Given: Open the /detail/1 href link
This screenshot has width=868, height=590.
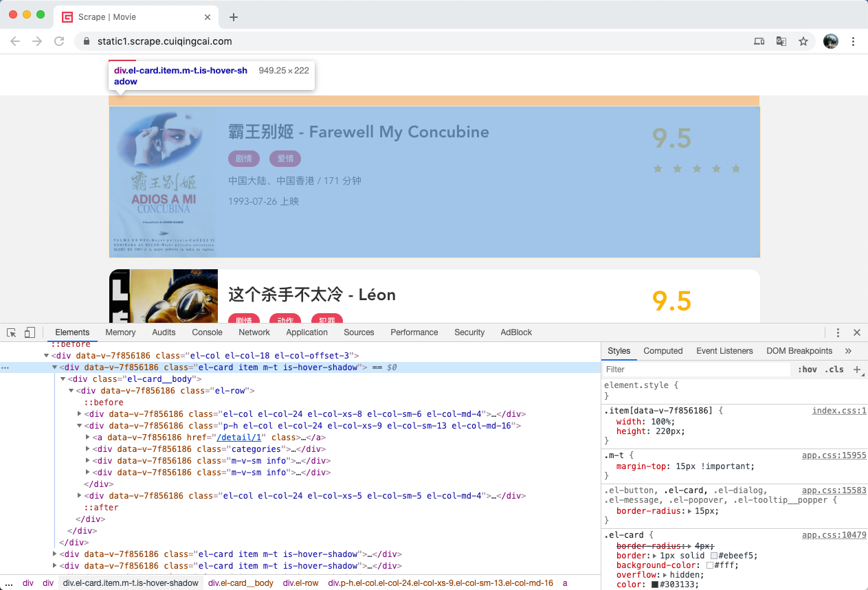Looking at the screenshot, I should pyautogui.click(x=239, y=438).
